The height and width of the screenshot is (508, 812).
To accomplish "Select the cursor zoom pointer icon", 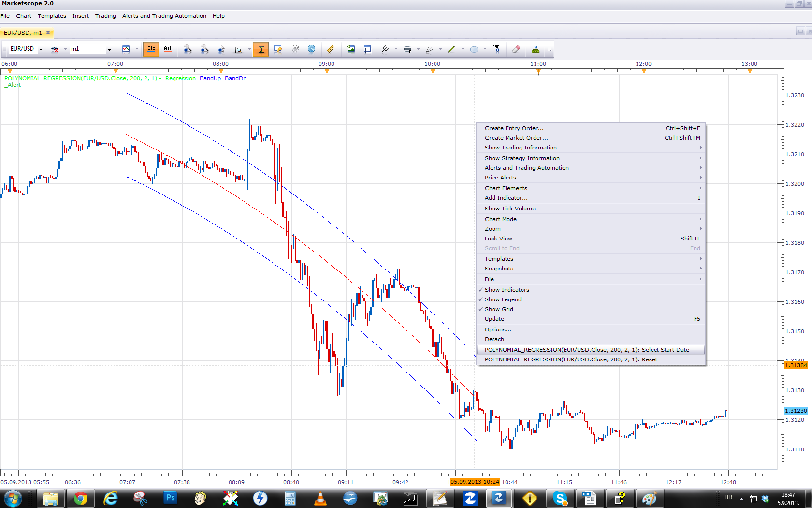I will (x=221, y=49).
